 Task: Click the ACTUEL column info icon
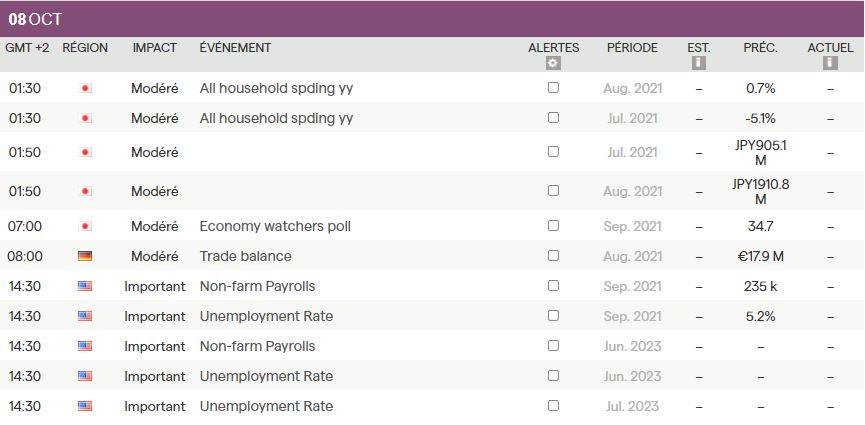(830, 63)
